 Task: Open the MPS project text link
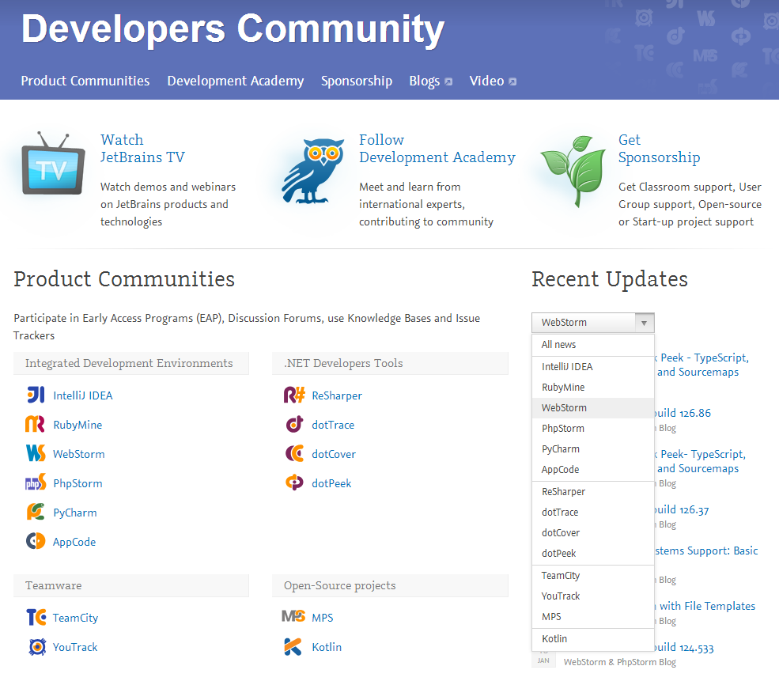point(323,618)
